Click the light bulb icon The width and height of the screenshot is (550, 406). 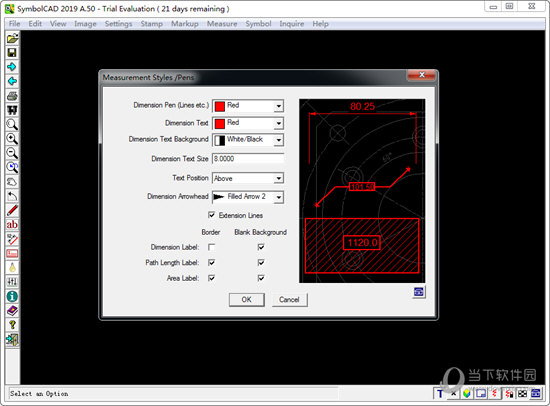coord(12,268)
